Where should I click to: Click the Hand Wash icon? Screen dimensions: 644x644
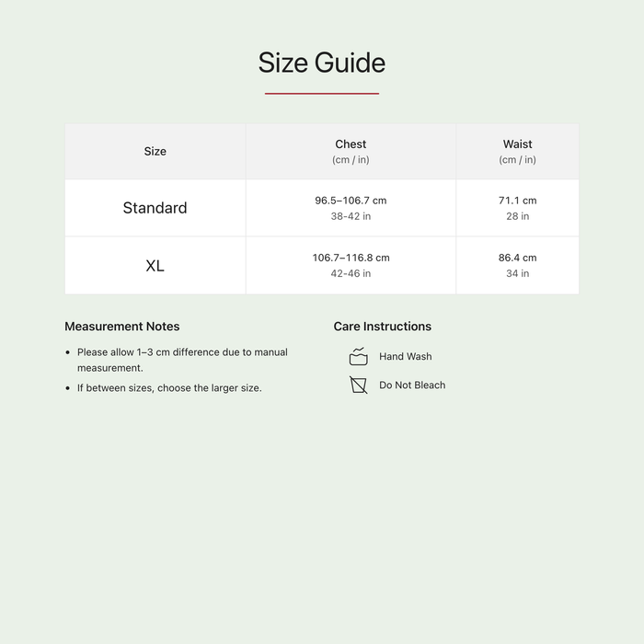pos(358,356)
